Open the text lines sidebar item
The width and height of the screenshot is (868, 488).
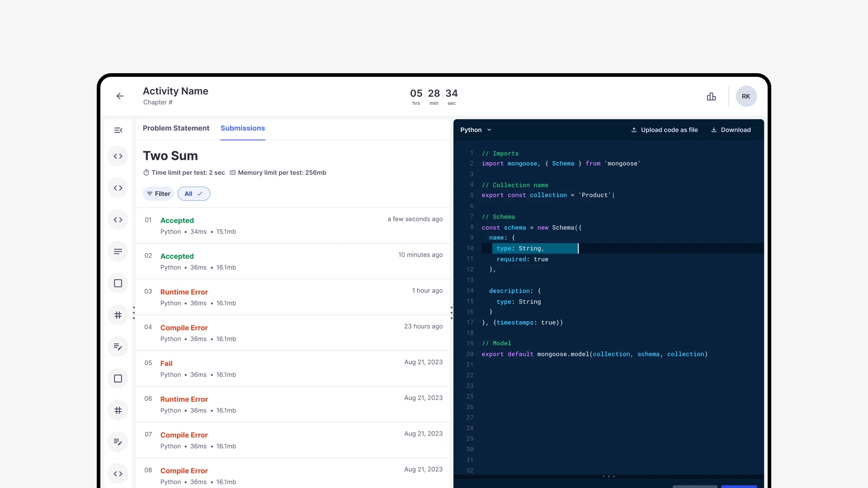(118, 252)
